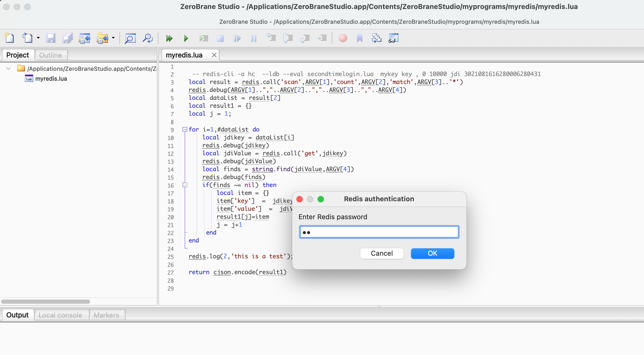Switch to the Output tab
The width and height of the screenshot is (644, 355).
point(17,315)
